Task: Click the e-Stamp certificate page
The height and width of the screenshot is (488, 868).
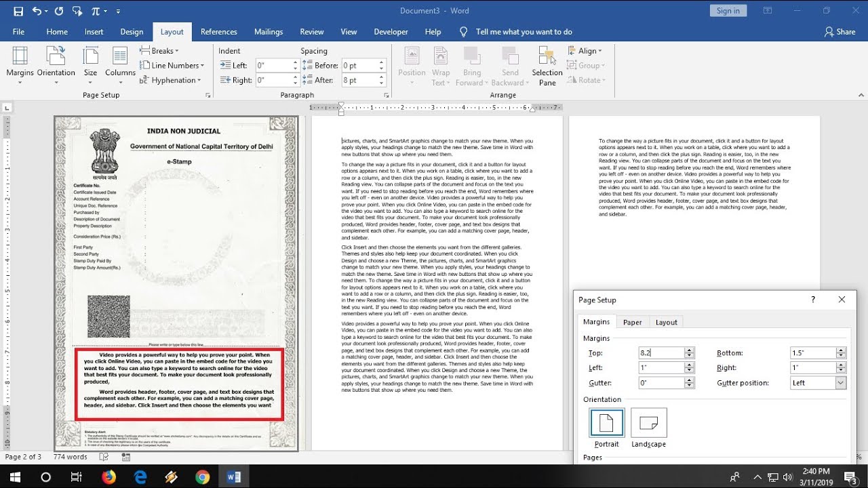Action: [x=176, y=283]
